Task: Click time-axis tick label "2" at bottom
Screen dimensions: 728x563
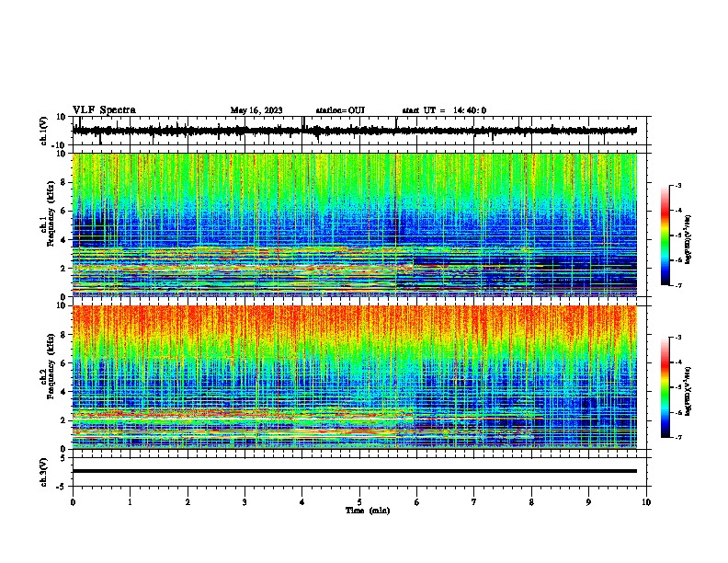Action: click(x=188, y=502)
